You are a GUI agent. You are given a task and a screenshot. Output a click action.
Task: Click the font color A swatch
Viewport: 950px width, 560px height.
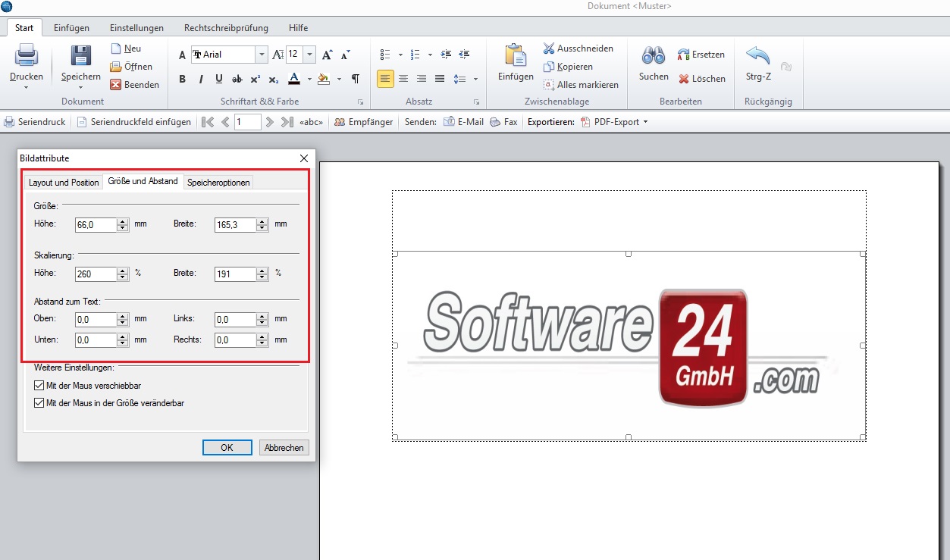click(294, 79)
